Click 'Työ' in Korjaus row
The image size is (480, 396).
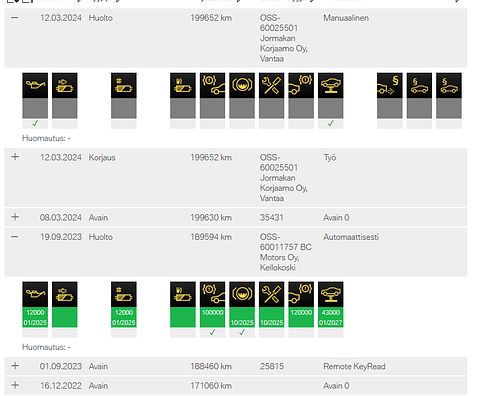click(x=330, y=158)
